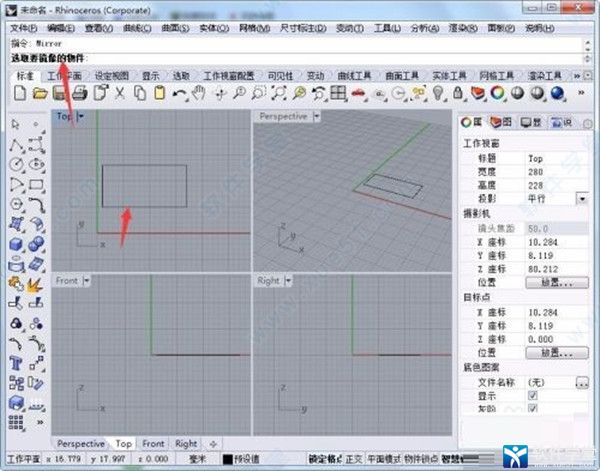The height and width of the screenshot is (471, 600).
Task: Open the Top viewport title dropdown arrow
Action: (x=81, y=116)
